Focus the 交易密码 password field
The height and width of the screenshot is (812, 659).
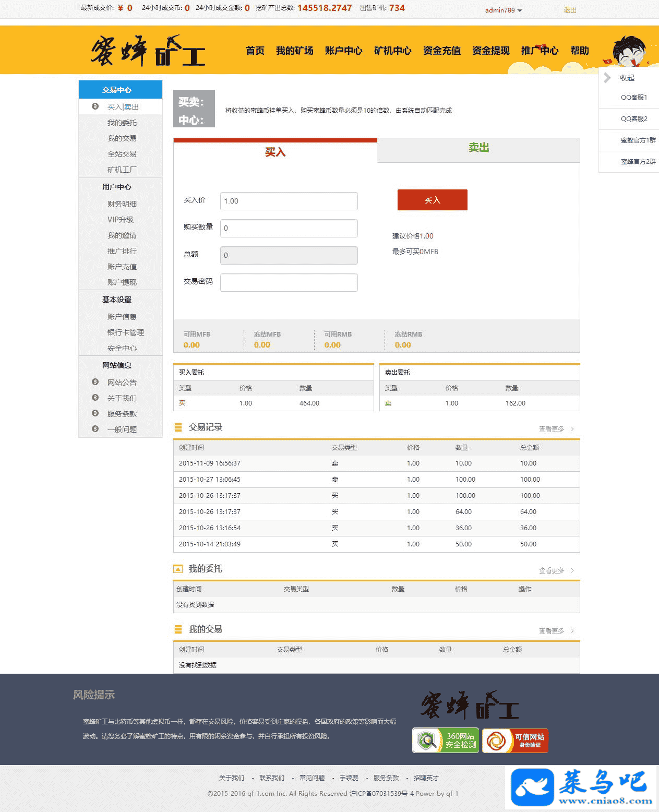pyautogui.click(x=289, y=282)
